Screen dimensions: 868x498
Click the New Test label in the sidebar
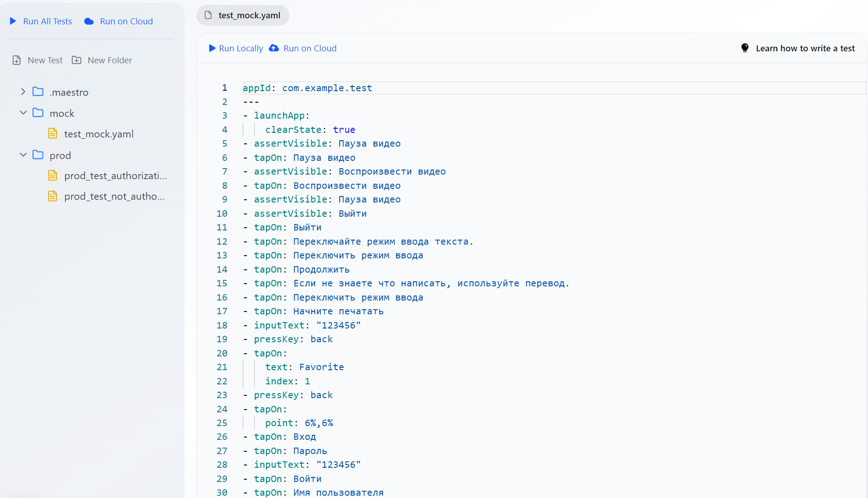click(x=45, y=60)
